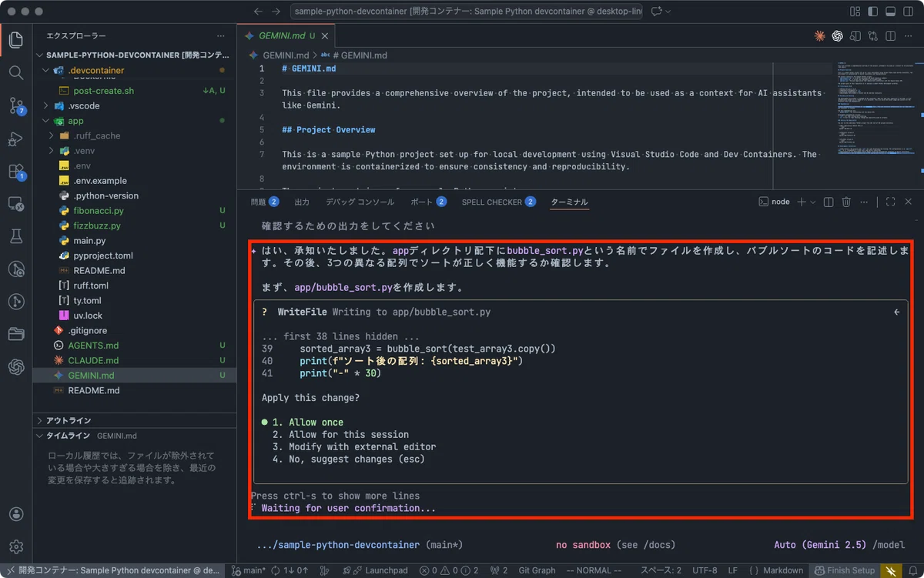Viewport: 924px width, 578px height.
Task: Split the editor to the right
Action: point(890,36)
